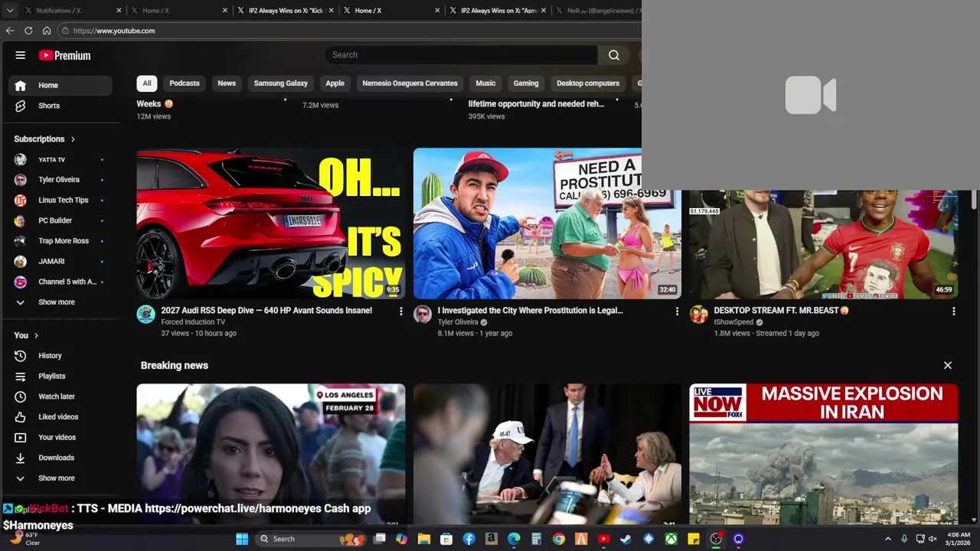This screenshot has width=980, height=551.
Task: Select the Nemesio Oseguera Cervantes chip
Action: coord(410,83)
